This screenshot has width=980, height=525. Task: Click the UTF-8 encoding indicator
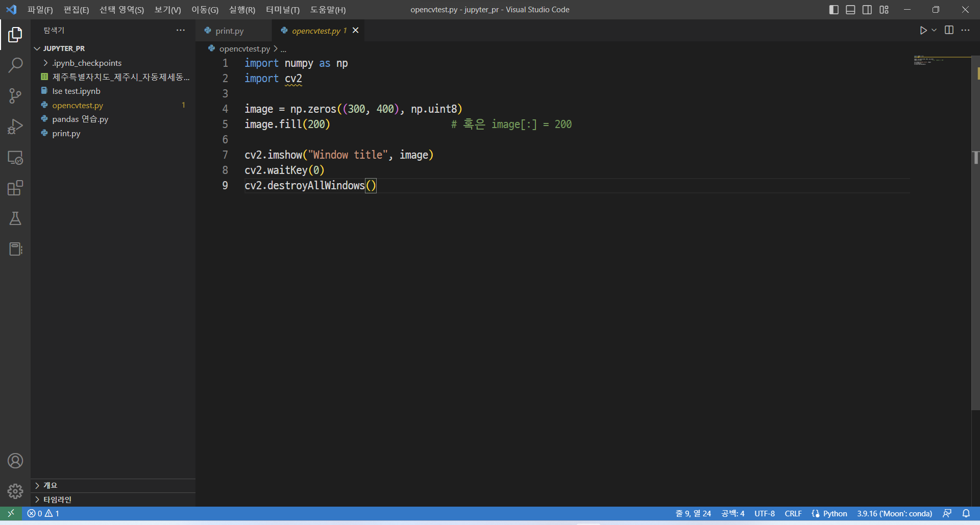coord(764,513)
